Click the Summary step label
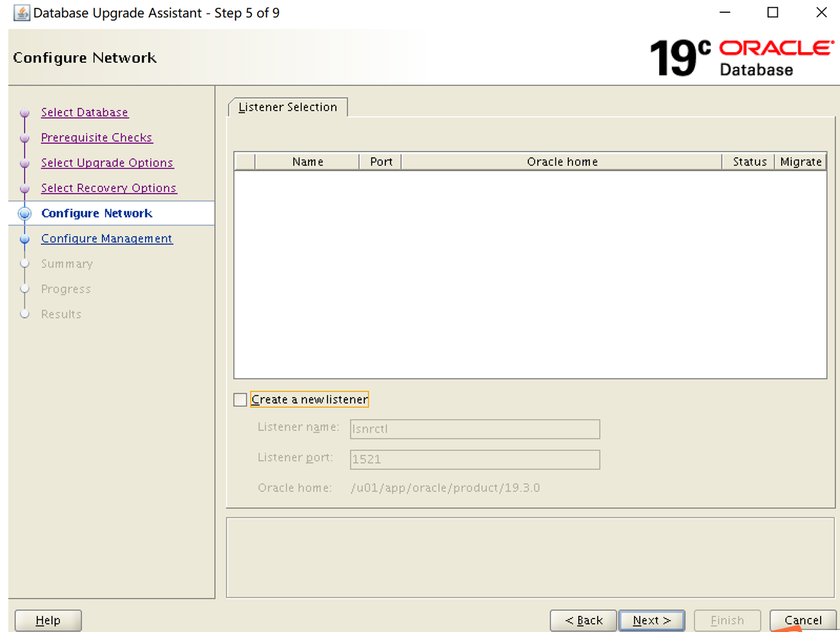Screen dimensions: 840x632 click(x=67, y=264)
